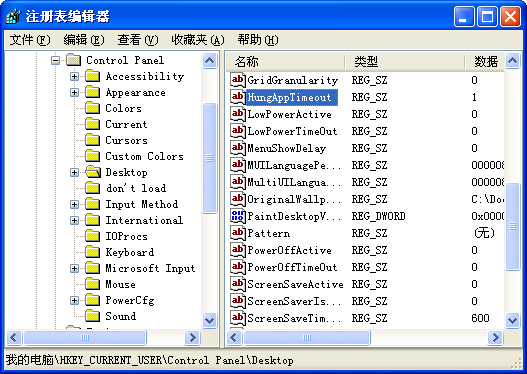Click the HungAppTimeout string value icon
Image resolution: width=527 pixels, height=374 pixels.
[237, 97]
